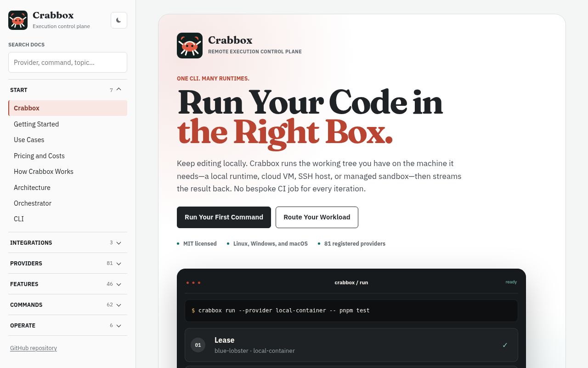Image resolution: width=588 pixels, height=368 pixels.
Task: Toggle dark mode with moon icon
Action: click(x=119, y=20)
